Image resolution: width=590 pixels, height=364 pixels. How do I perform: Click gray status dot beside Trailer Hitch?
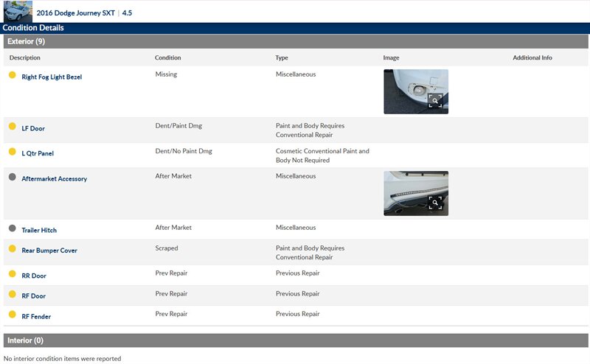(12, 229)
